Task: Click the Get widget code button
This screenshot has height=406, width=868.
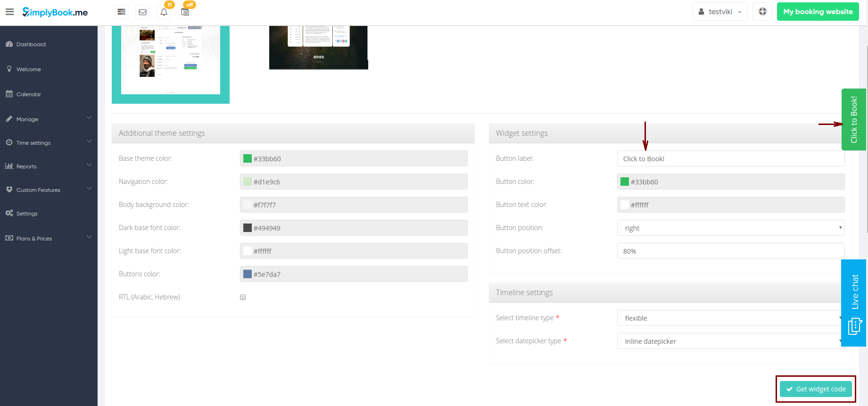Action: click(x=816, y=389)
